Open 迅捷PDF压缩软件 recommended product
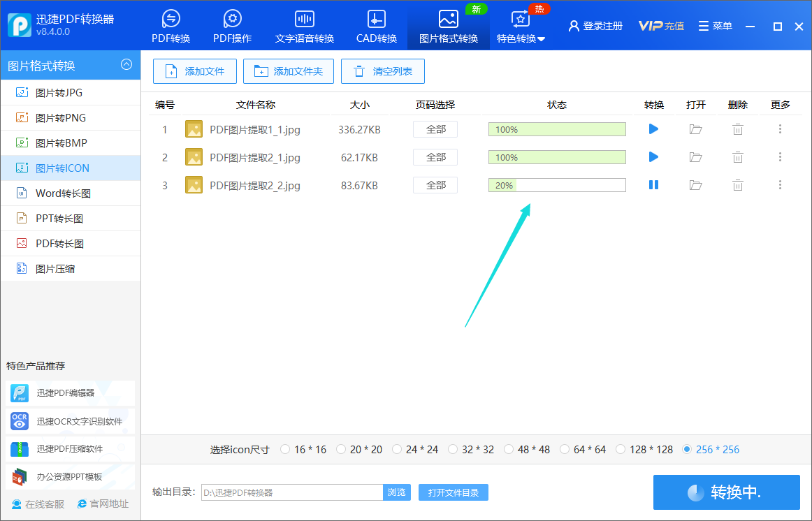812x521 pixels. pyautogui.click(x=71, y=448)
